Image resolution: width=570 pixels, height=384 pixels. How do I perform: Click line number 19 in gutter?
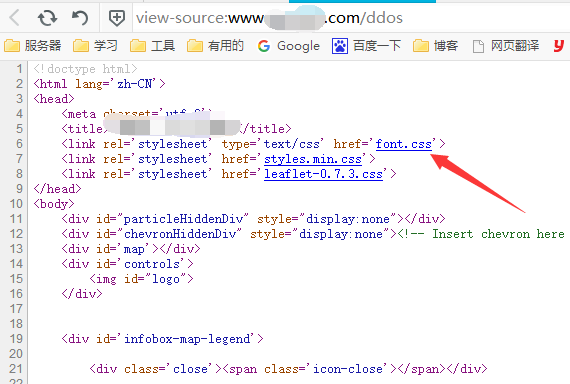tap(16, 339)
